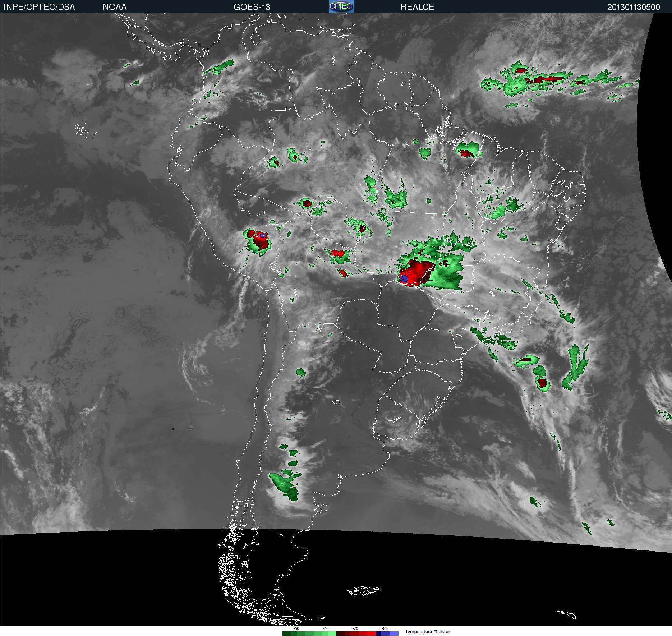Click the CPTEC logo in the header

tap(341, 6)
